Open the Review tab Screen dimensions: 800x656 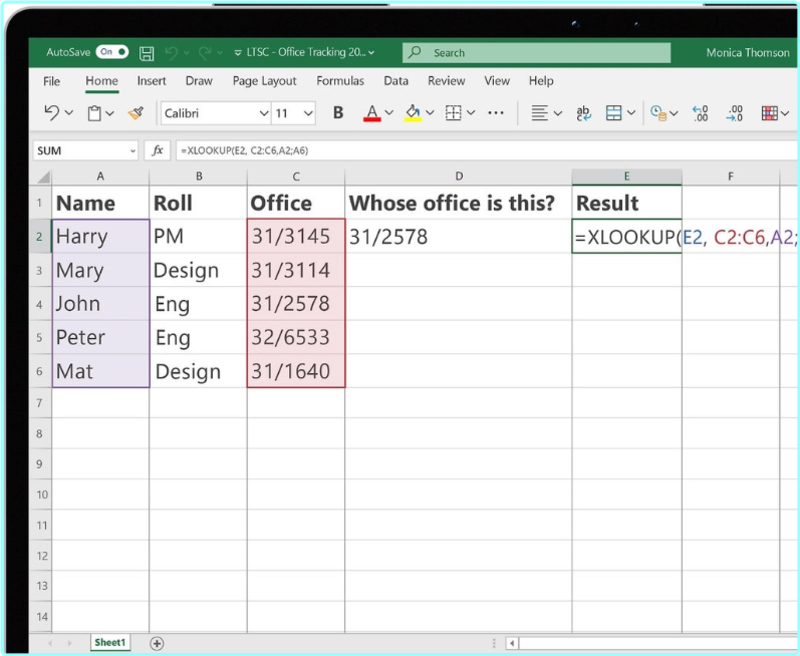(x=446, y=81)
